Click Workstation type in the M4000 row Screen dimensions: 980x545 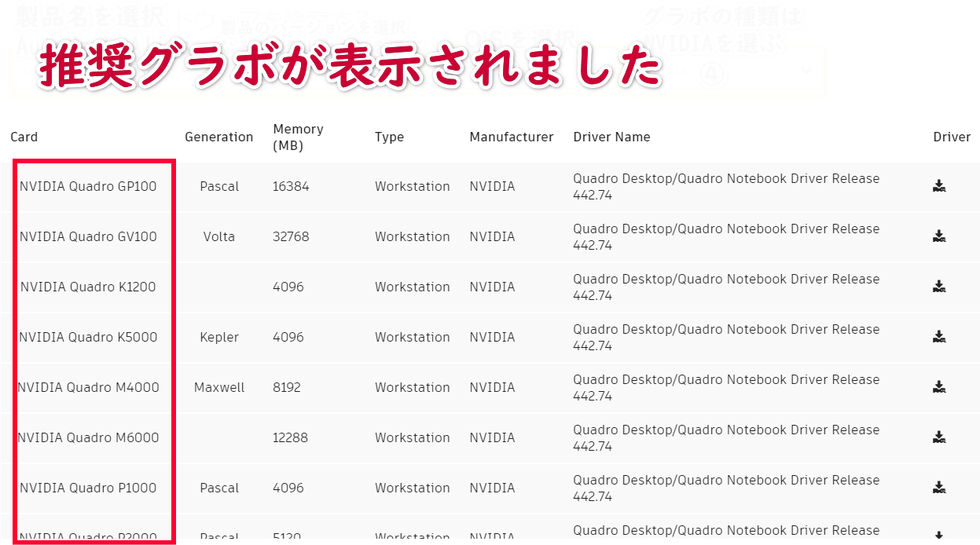(x=413, y=387)
